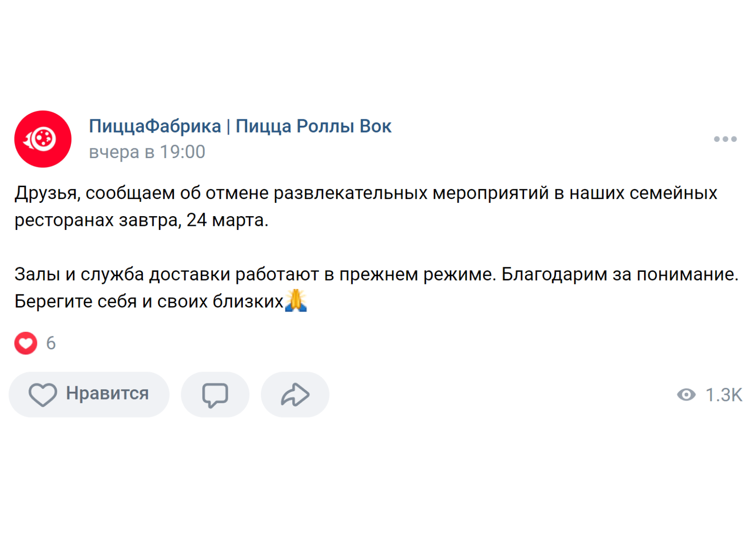Click the sentence Благодарим за понимание
The width and height of the screenshot is (756, 547).
[620, 274]
